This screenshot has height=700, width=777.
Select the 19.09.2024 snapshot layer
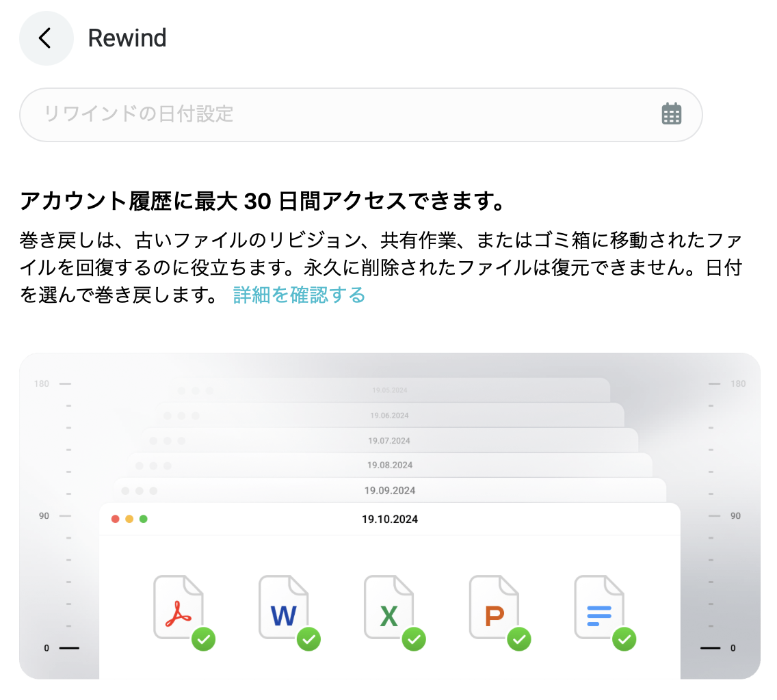coord(389,490)
